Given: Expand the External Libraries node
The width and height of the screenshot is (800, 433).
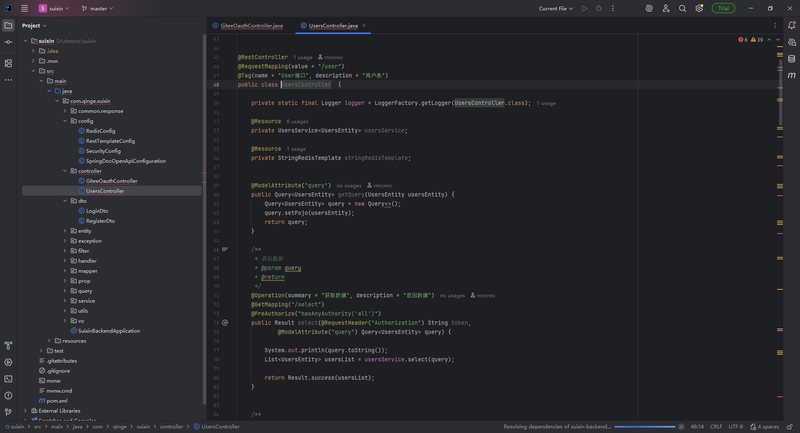Looking at the screenshot, I should (x=26, y=411).
